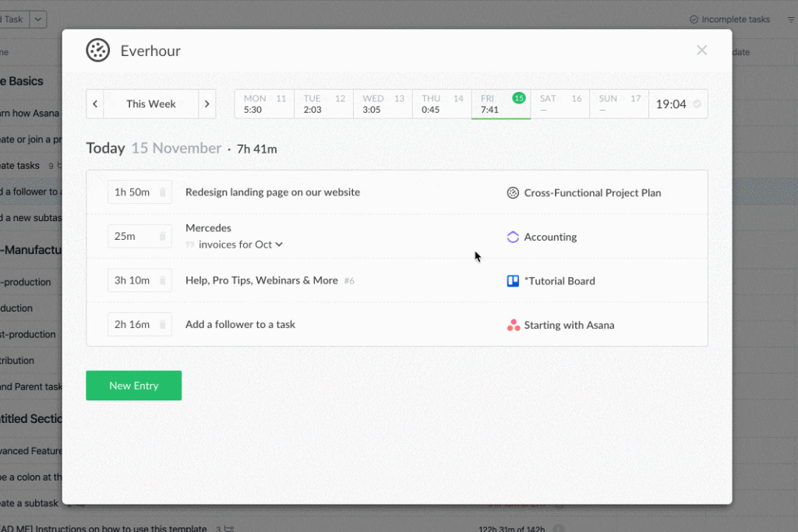Confirm the 19:04 time with the checkmark
The width and height of the screenshot is (798, 532).
pyautogui.click(x=696, y=104)
